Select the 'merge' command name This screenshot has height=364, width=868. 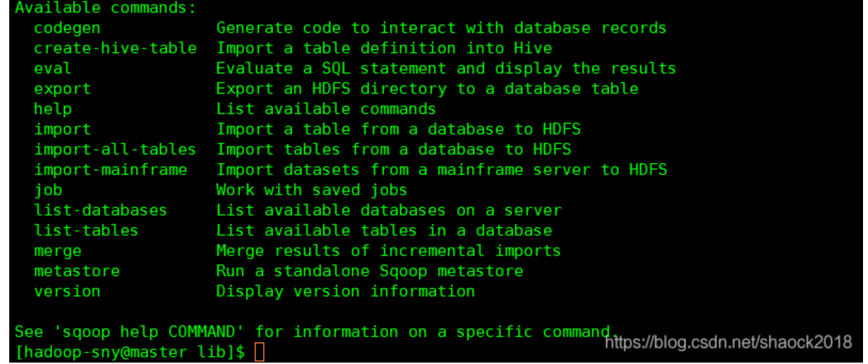[x=58, y=251]
